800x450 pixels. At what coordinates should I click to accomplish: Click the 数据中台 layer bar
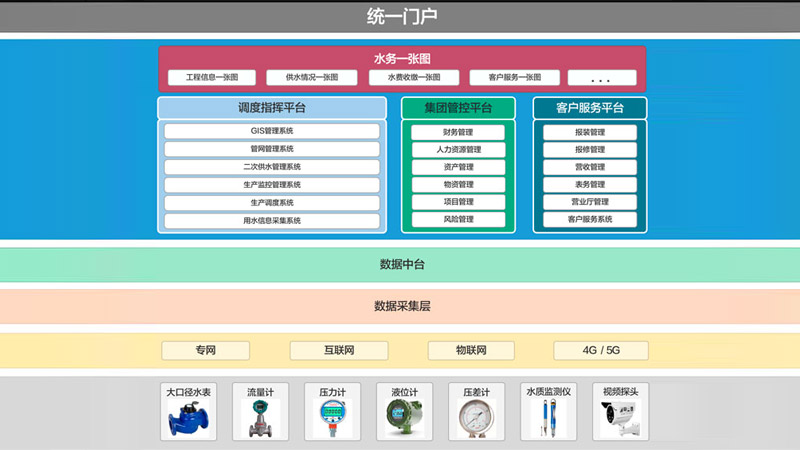click(x=400, y=265)
